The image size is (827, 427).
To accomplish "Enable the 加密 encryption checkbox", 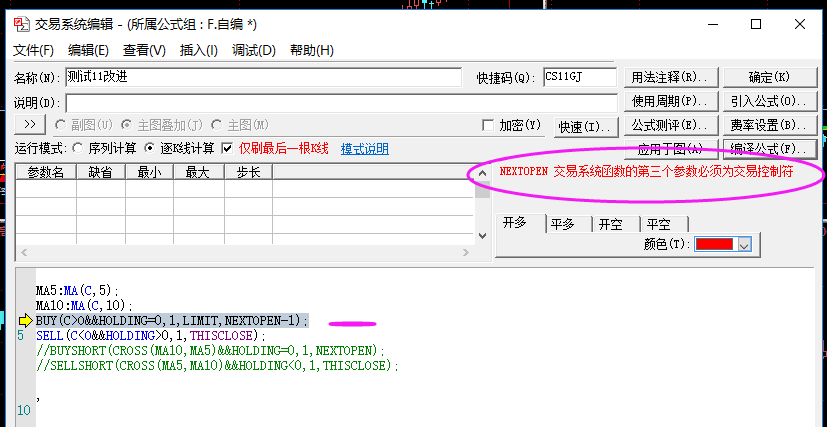I will (488, 126).
